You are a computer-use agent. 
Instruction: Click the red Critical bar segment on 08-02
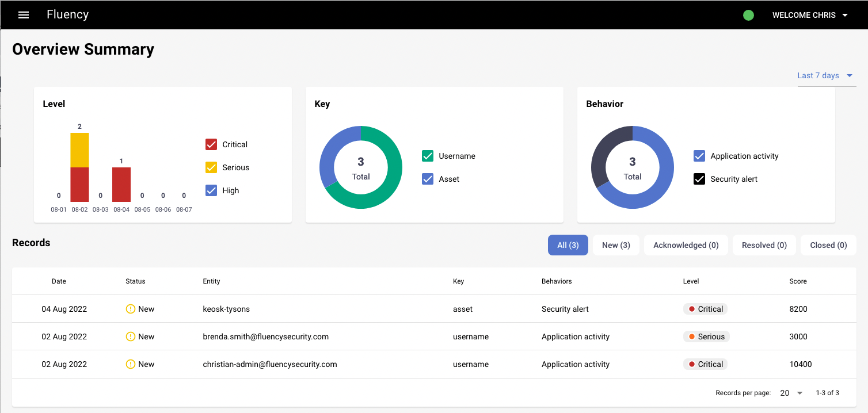tap(79, 185)
